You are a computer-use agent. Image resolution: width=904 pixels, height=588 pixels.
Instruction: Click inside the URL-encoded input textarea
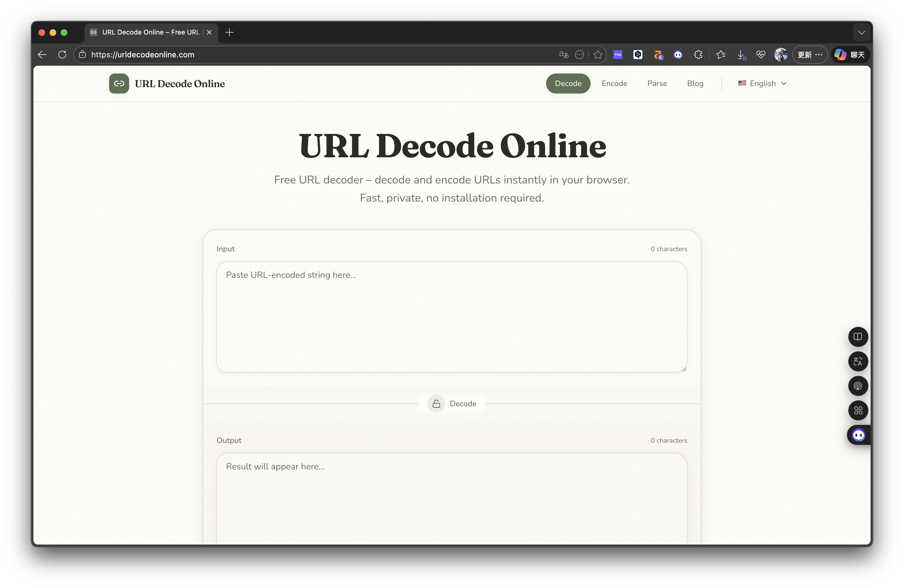tap(452, 317)
